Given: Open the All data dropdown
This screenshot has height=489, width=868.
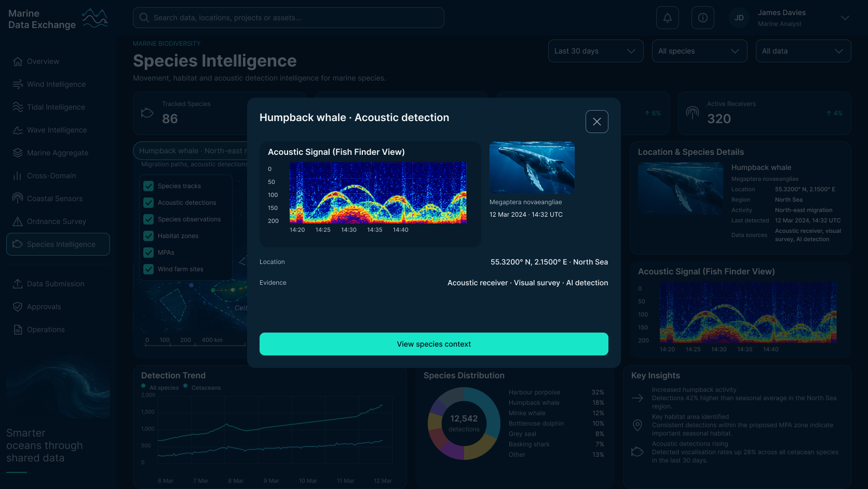Looking at the screenshot, I should coord(804,51).
